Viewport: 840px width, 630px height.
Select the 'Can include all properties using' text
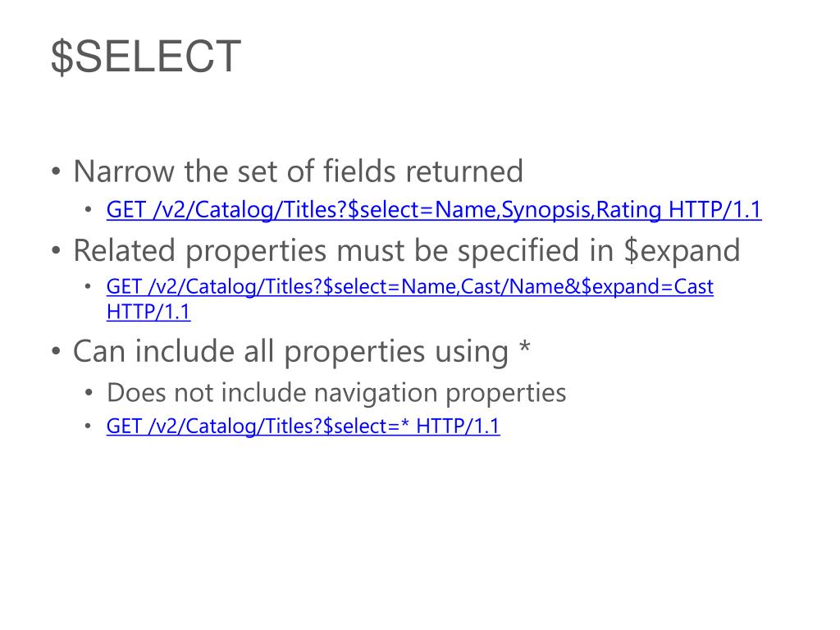point(291,352)
